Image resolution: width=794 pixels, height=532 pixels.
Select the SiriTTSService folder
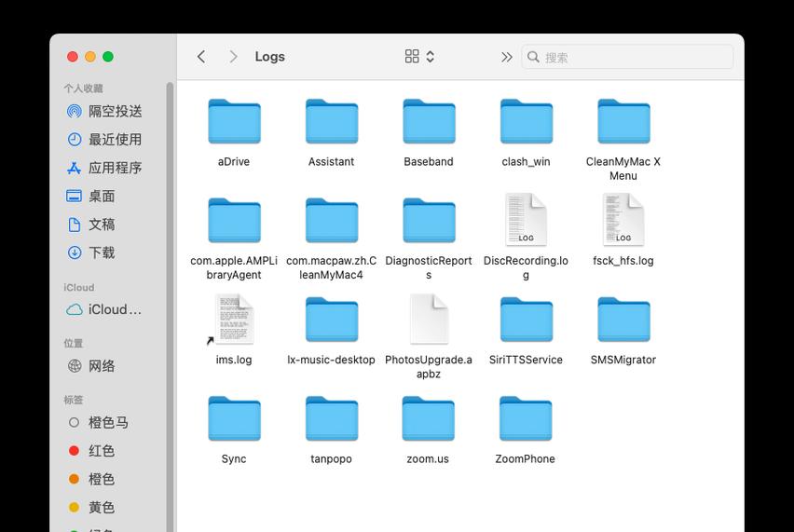point(527,321)
